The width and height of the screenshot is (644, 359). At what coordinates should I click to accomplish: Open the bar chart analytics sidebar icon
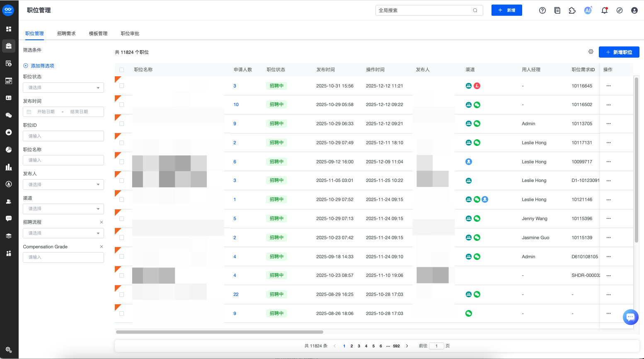(x=9, y=167)
